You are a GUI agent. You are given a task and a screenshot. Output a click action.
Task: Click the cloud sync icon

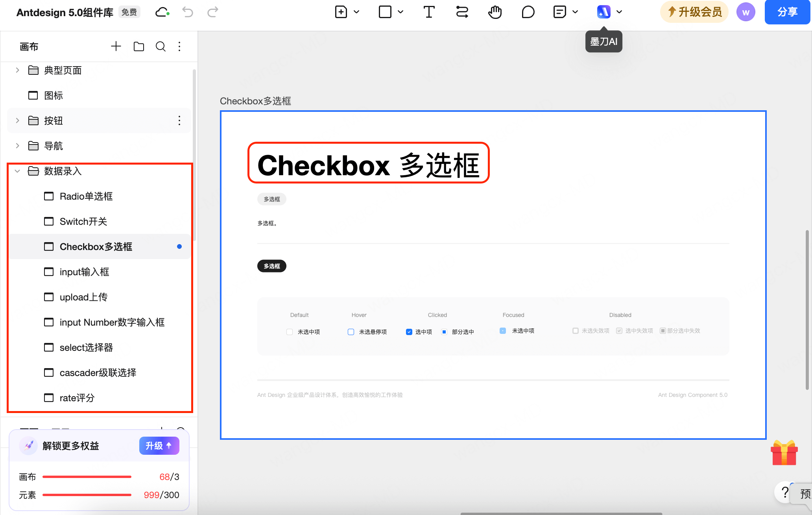[162, 12]
